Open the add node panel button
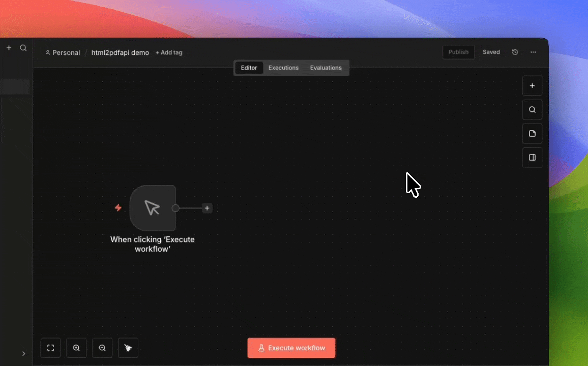 pos(532,86)
